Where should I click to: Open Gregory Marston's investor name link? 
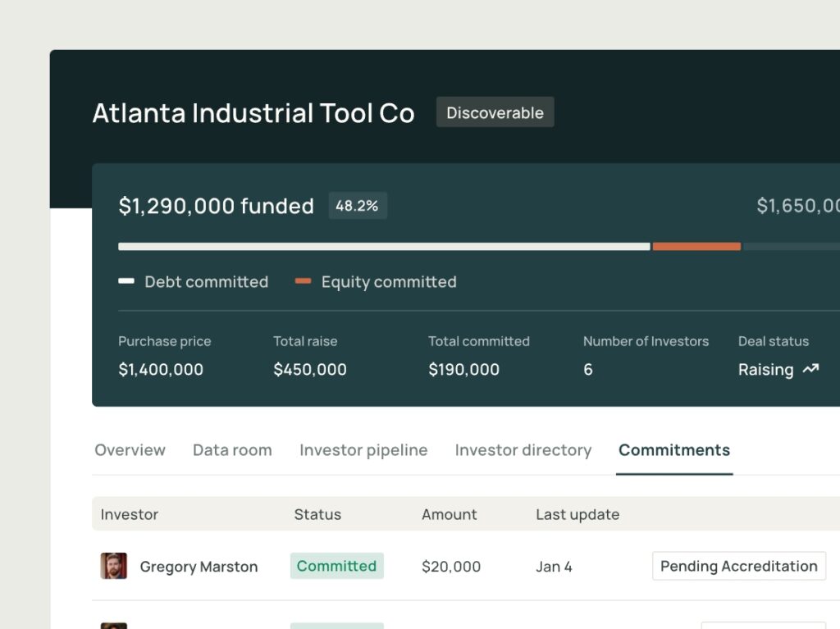pos(199,567)
